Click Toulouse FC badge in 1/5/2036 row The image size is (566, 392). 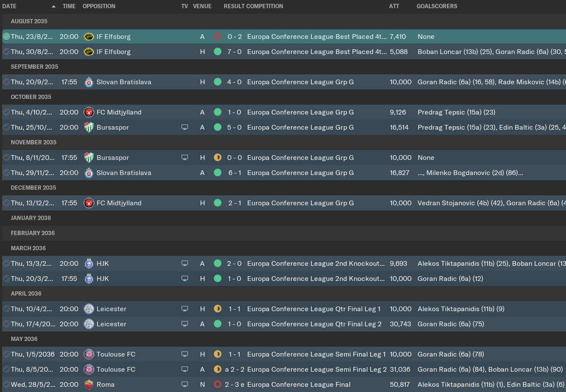[x=89, y=354]
